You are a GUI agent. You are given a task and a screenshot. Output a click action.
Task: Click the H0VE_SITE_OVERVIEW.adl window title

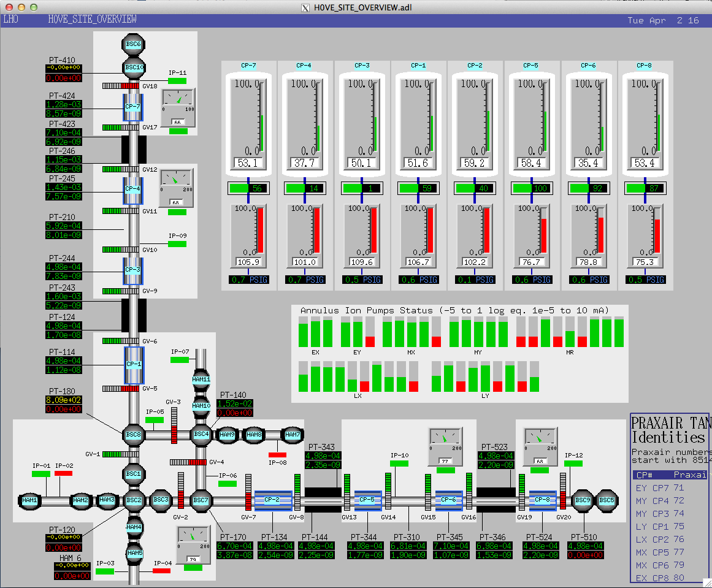363,8
